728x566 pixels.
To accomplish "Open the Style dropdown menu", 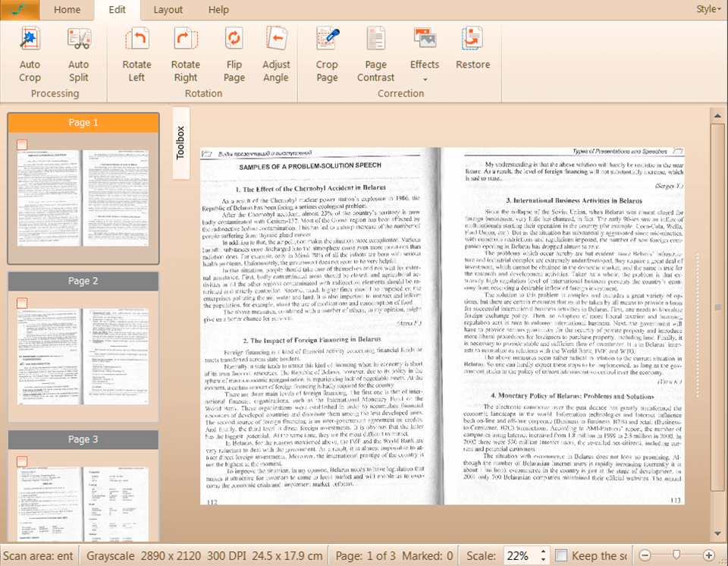I will 708,9.
